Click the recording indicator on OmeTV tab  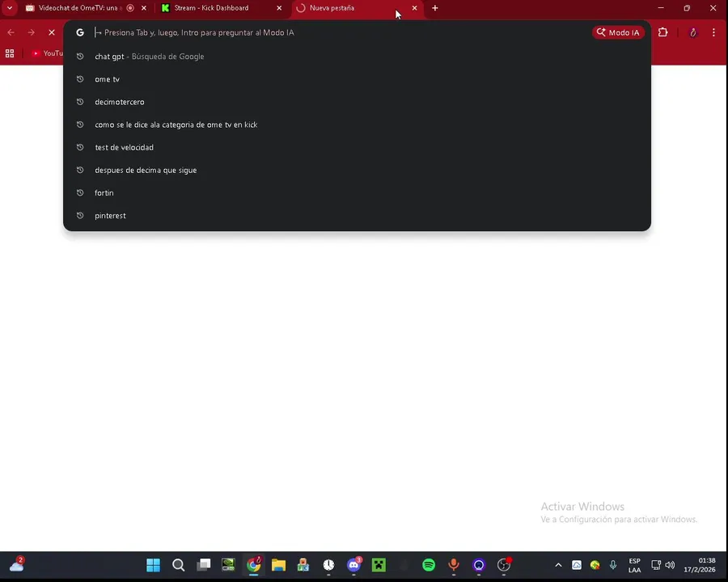[x=130, y=8]
